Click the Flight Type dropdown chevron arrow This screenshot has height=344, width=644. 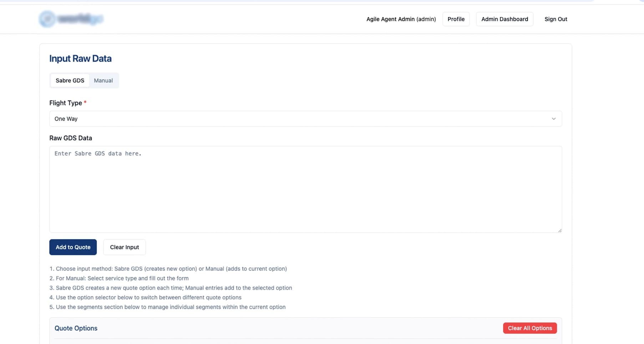pos(553,119)
